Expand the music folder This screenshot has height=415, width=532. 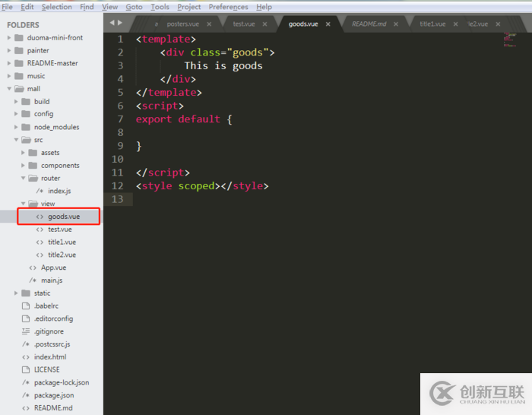[9, 76]
